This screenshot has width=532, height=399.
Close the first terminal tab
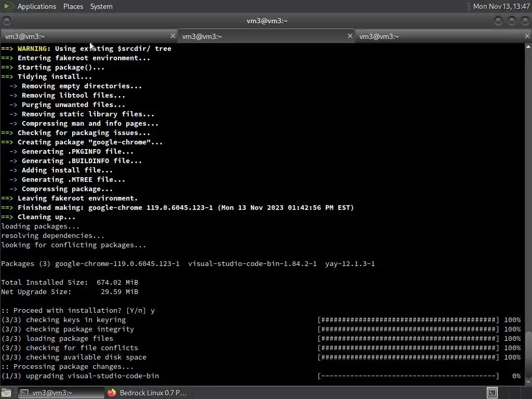[172, 36]
